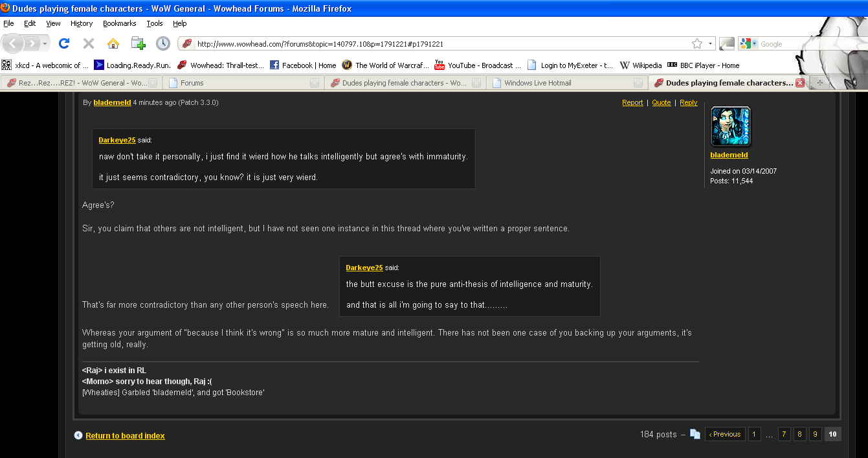
Task: Open the Bookmarks menu
Action: pyautogui.click(x=119, y=23)
